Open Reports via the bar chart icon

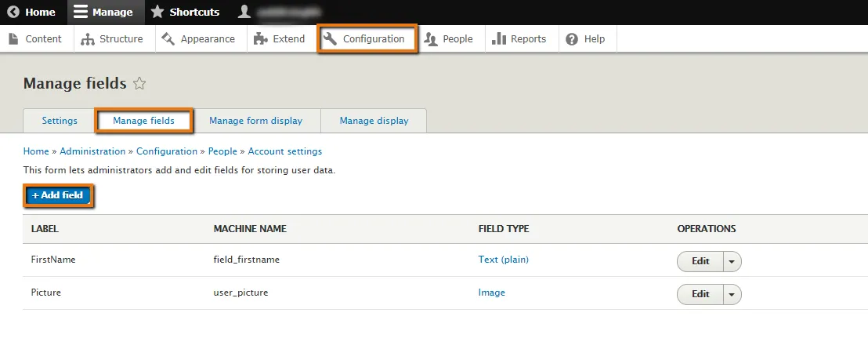(x=498, y=38)
